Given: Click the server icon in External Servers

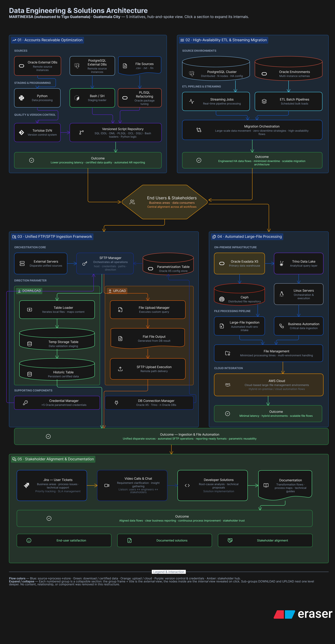Looking at the screenshot, I should pyautogui.click(x=22, y=263).
